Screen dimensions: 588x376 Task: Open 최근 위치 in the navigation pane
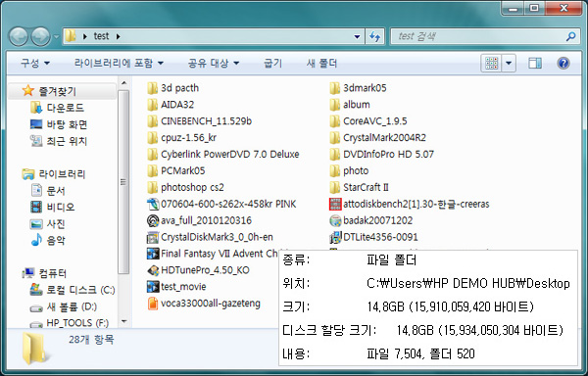(x=67, y=141)
